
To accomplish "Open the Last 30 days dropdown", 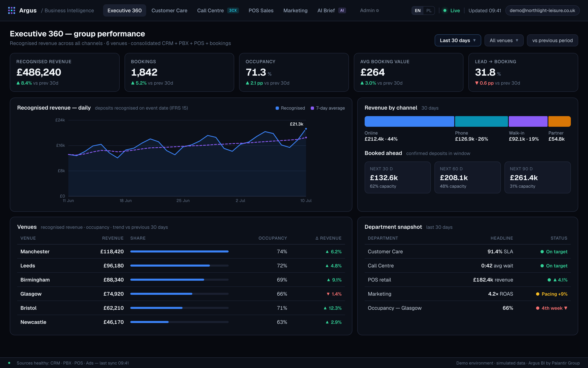I will pos(458,40).
